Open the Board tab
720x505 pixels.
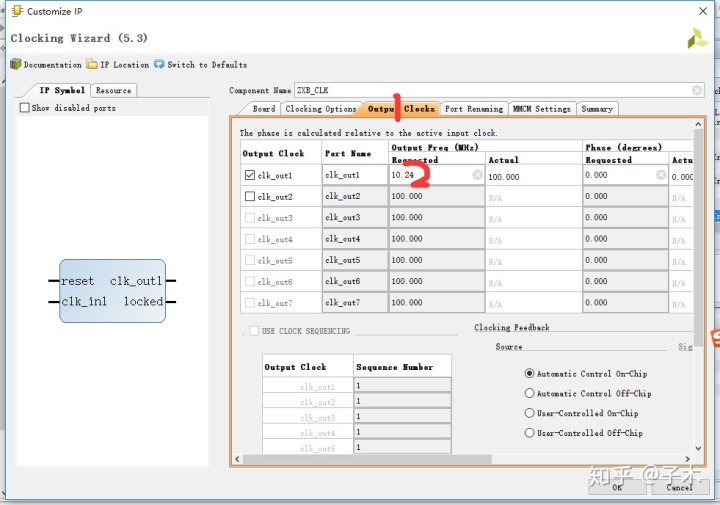[264, 109]
